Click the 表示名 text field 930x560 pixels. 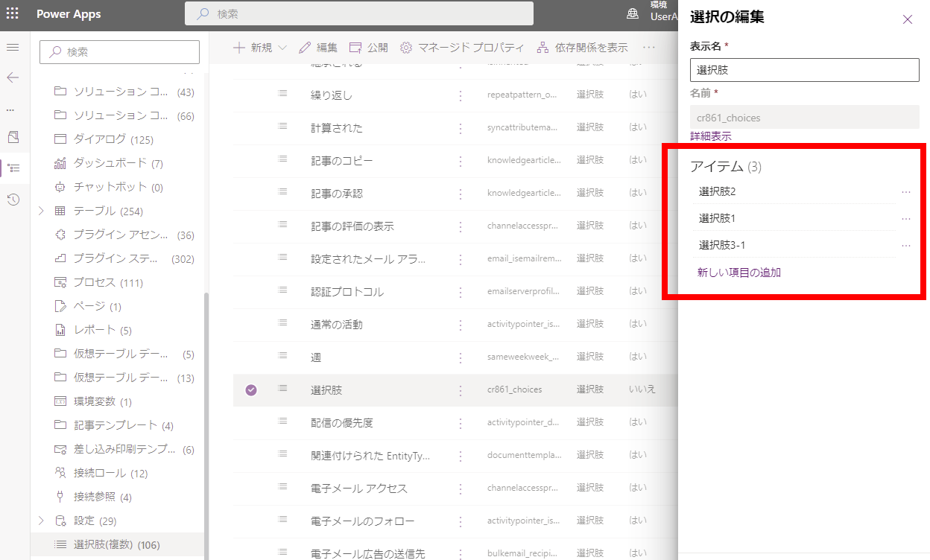(x=804, y=70)
